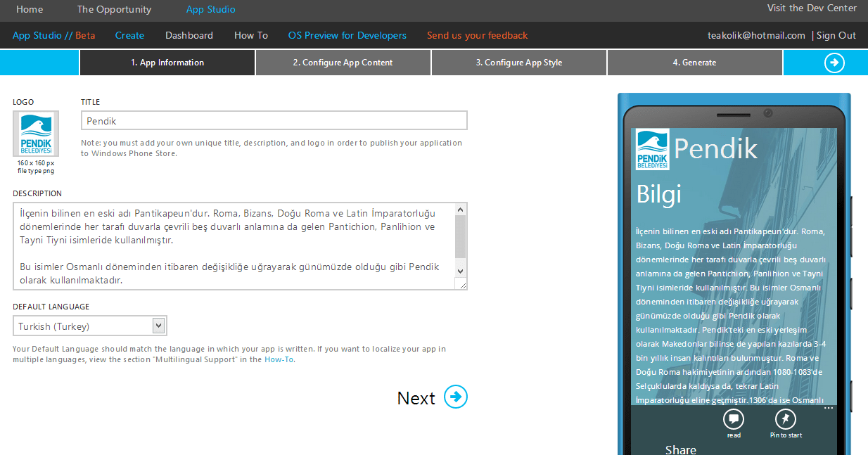Open the How To navigation link

251,35
